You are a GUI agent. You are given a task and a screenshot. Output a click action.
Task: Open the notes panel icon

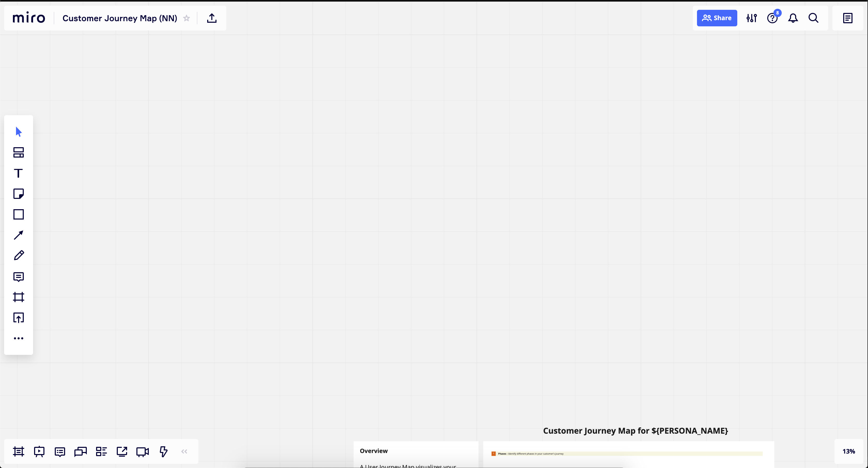847,18
